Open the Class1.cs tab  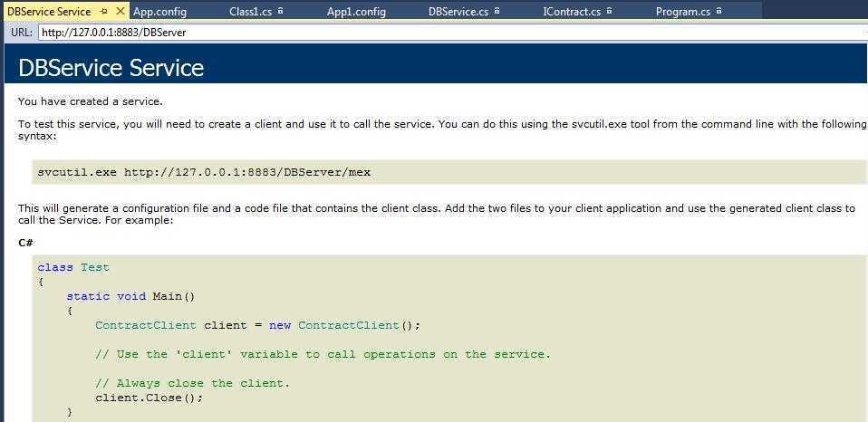tap(251, 12)
